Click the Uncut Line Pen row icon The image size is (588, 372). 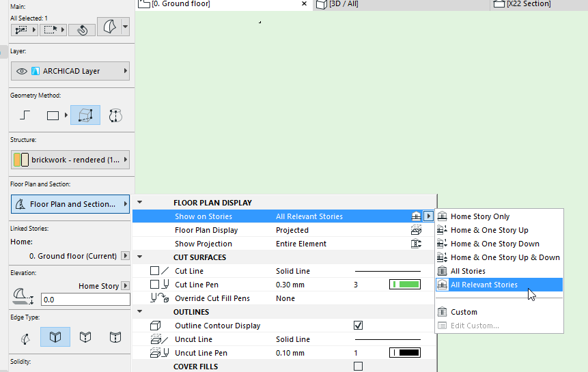pyautogui.click(x=159, y=353)
